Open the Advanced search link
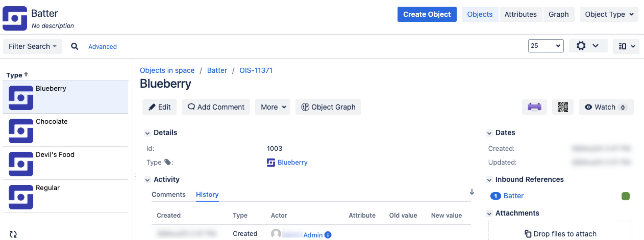Viewport: 644px width, 240px height. (x=103, y=47)
